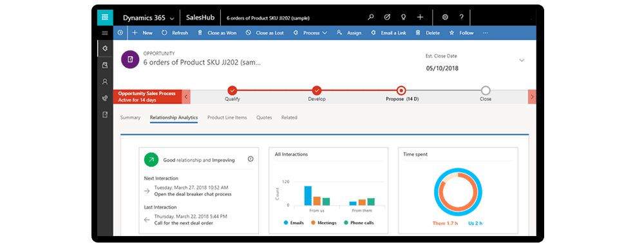This screenshot has height=249, width=644.
Task: Follow this opportunity with star icon
Action: coord(461,33)
